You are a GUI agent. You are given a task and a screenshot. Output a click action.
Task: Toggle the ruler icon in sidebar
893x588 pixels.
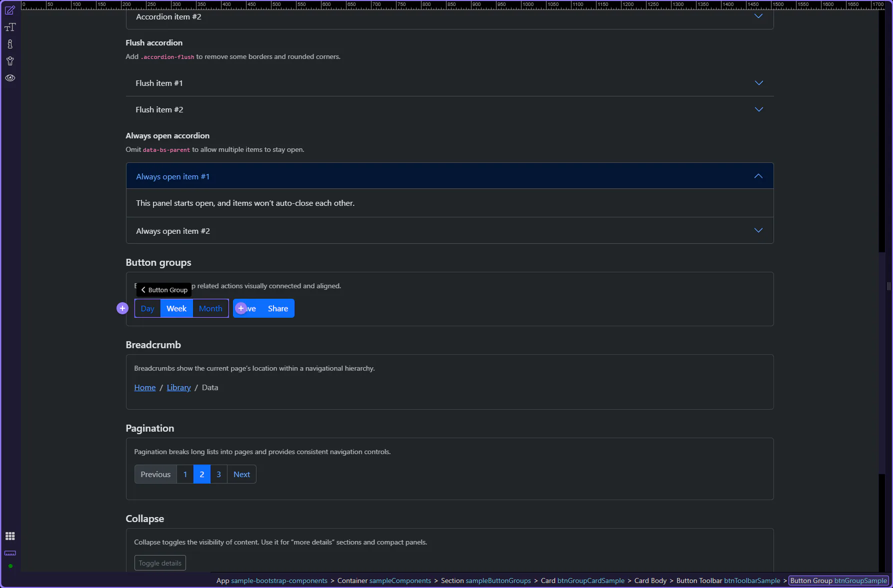[x=10, y=553]
